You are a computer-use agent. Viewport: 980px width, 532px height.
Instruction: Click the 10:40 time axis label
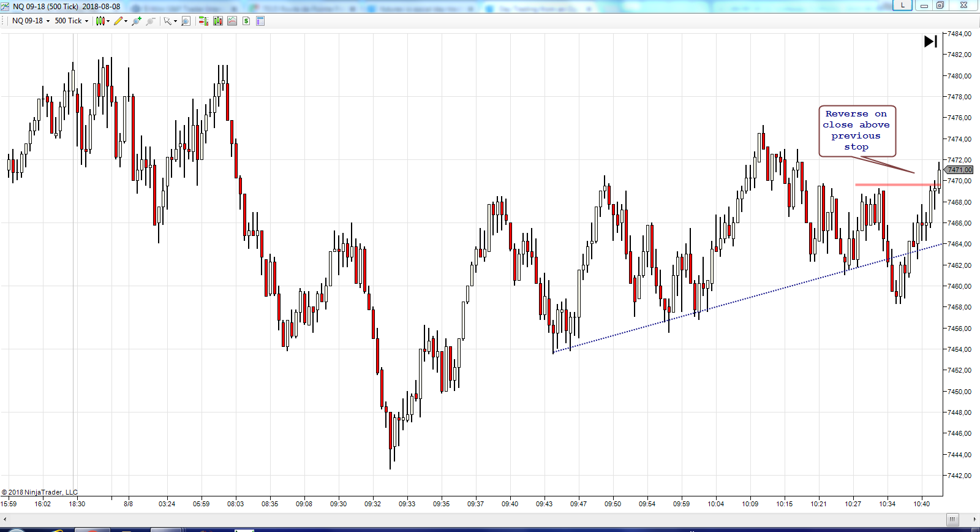[x=921, y=504]
